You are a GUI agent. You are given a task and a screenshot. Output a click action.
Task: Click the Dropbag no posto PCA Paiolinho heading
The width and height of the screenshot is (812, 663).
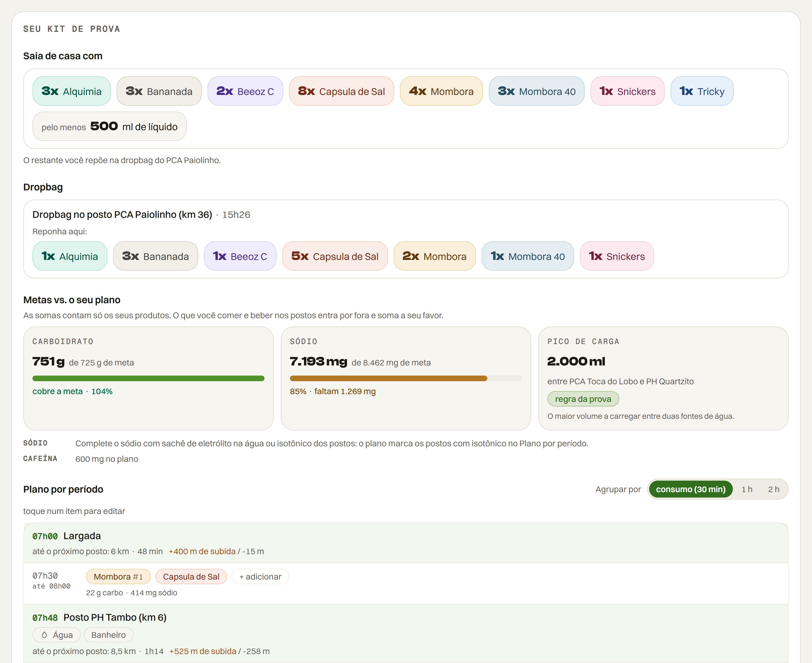pos(122,215)
